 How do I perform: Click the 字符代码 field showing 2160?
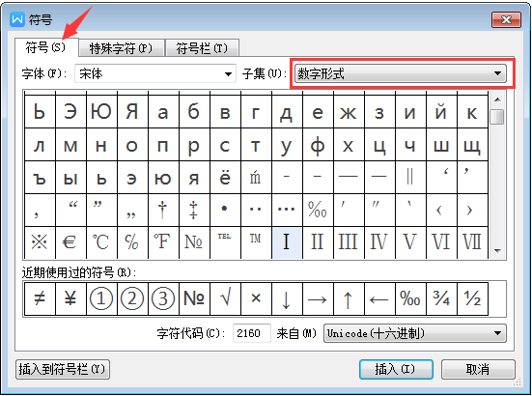pos(252,333)
